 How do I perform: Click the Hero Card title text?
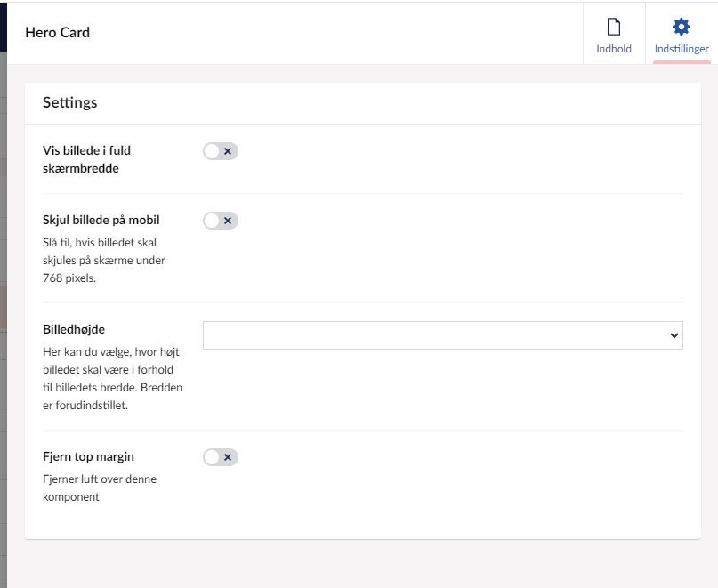tap(57, 33)
